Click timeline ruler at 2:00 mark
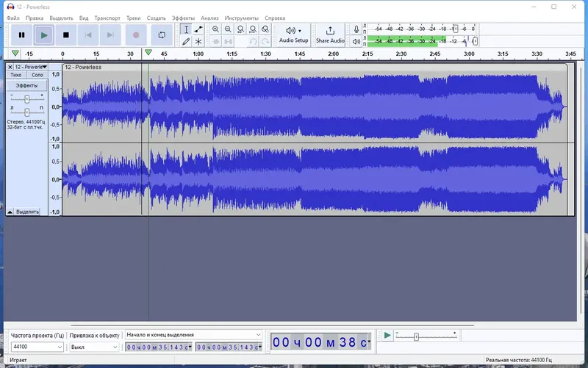This screenshot has width=588, height=368. coord(334,54)
